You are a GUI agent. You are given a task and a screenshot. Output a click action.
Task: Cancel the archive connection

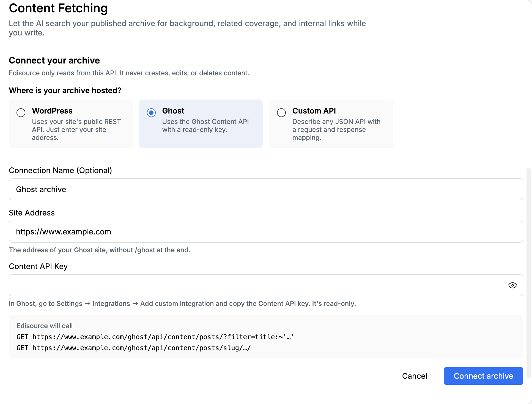[415, 376]
